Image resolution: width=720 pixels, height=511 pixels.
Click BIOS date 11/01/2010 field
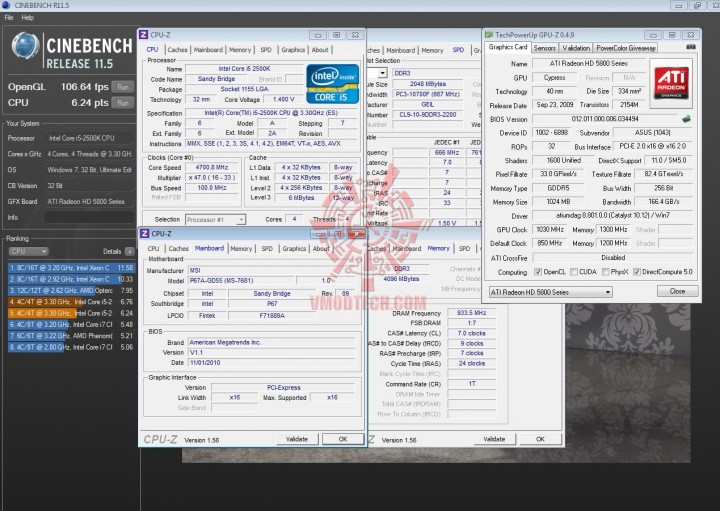point(271,363)
